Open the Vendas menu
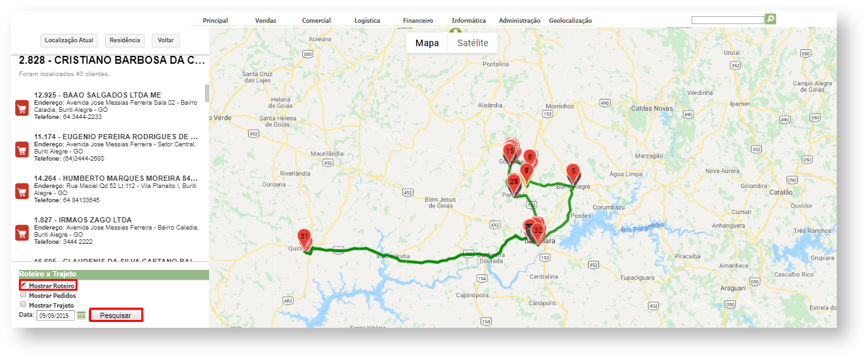 click(x=266, y=21)
